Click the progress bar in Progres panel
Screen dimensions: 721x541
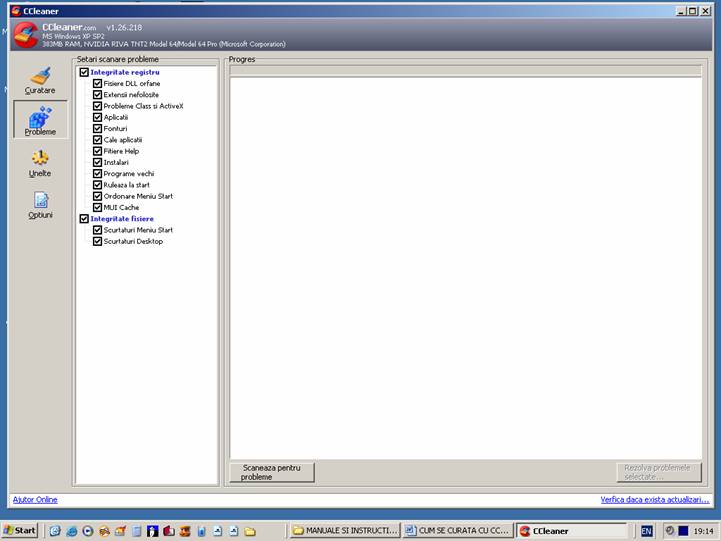tap(465, 72)
